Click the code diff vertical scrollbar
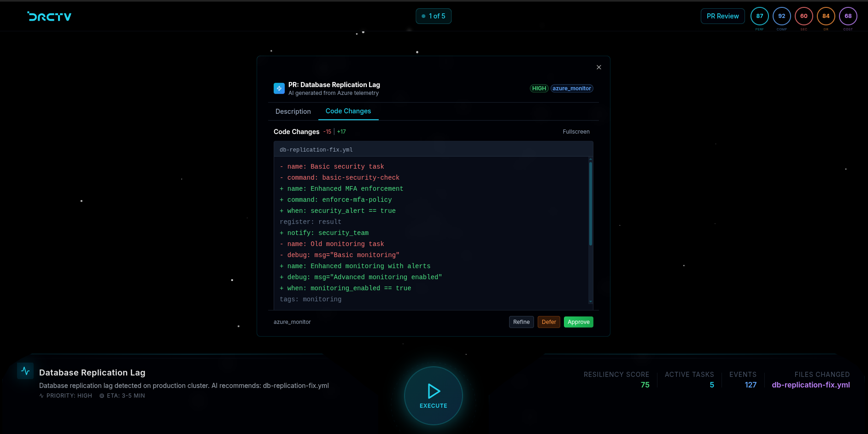 (x=590, y=203)
